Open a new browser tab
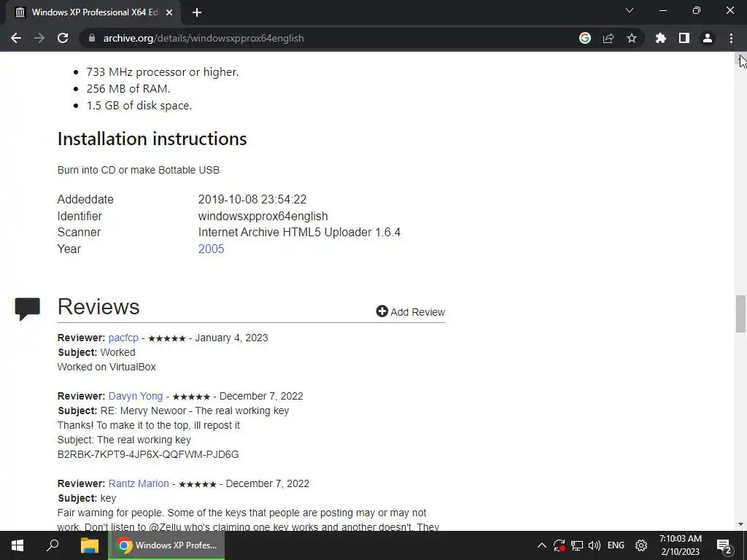Viewport: 747px width, 560px height. (x=197, y=12)
